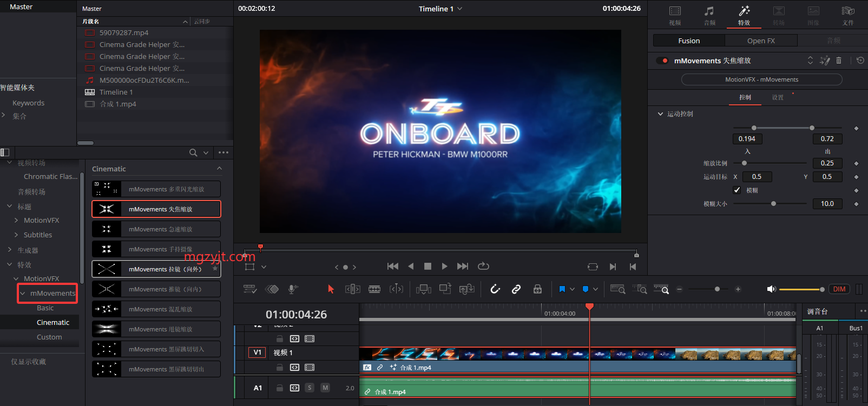Image resolution: width=868 pixels, height=406 pixels.
Task: Mute the A1 audio track
Action: [325, 388]
